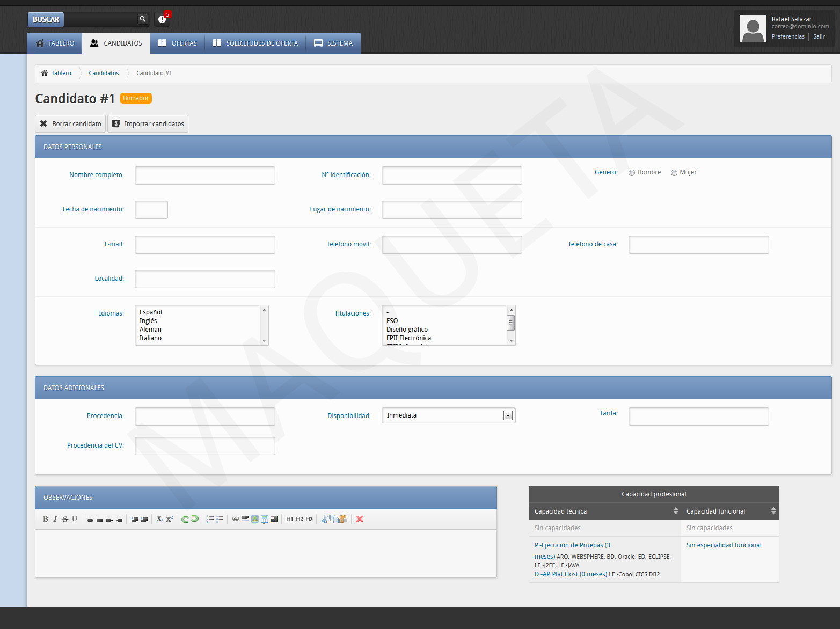Switch to the Solicitudes de Oferta tab
840x629 pixels.
click(x=255, y=43)
